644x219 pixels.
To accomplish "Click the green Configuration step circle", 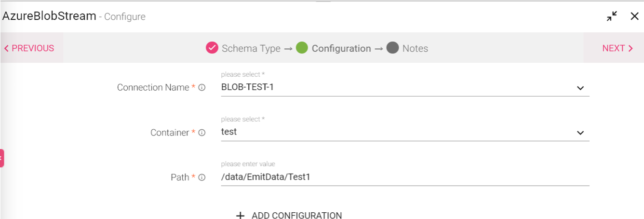I will click(x=302, y=48).
